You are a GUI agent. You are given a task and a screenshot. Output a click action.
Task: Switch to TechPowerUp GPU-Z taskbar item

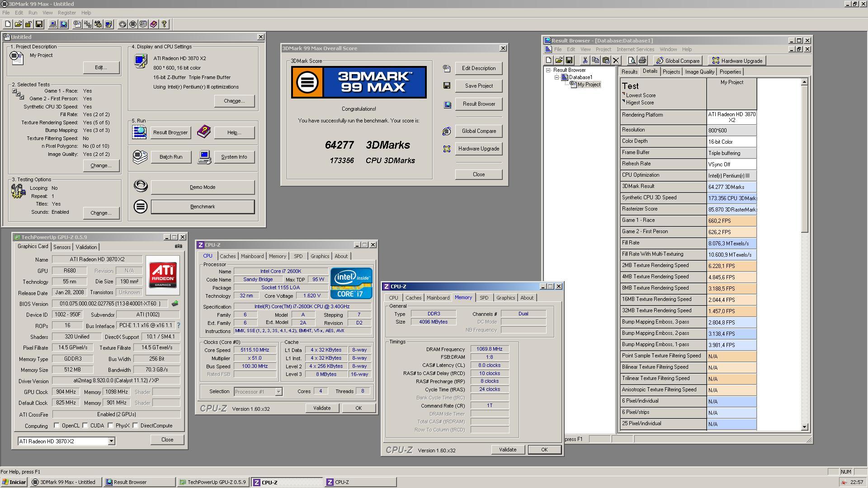(x=213, y=482)
